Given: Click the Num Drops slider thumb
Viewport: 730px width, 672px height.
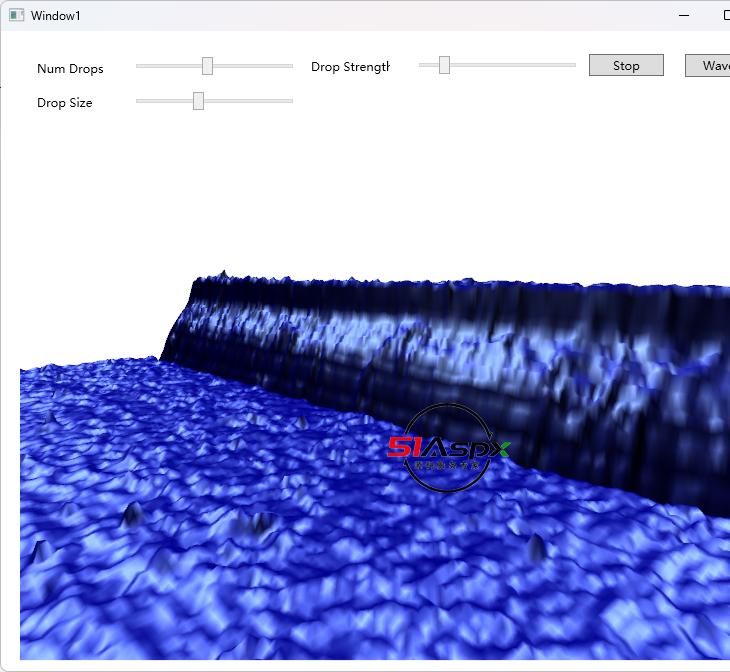Looking at the screenshot, I should click(x=207, y=66).
